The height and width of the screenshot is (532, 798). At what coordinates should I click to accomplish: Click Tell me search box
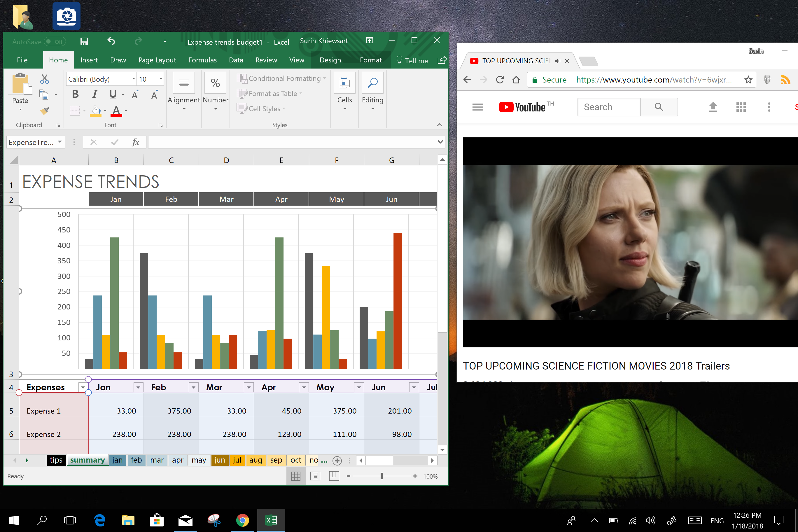pyautogui.click(x=412, y=60)
